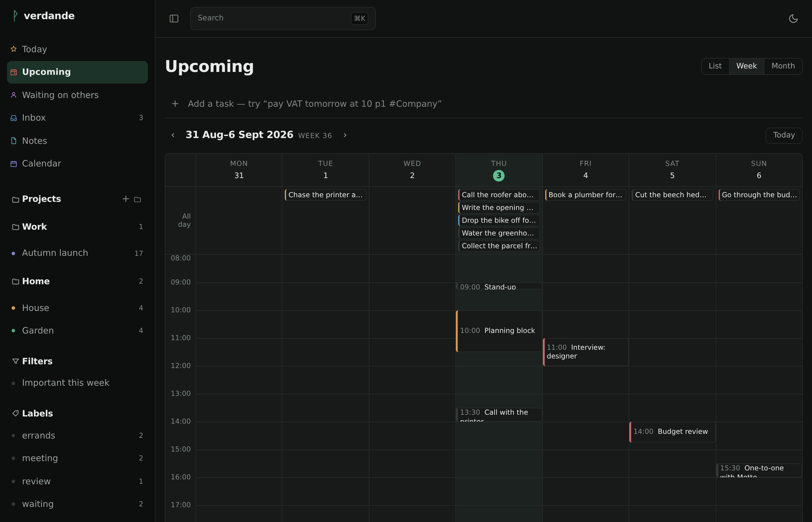Click the new folder icon beside Projects

pos(137,199)
